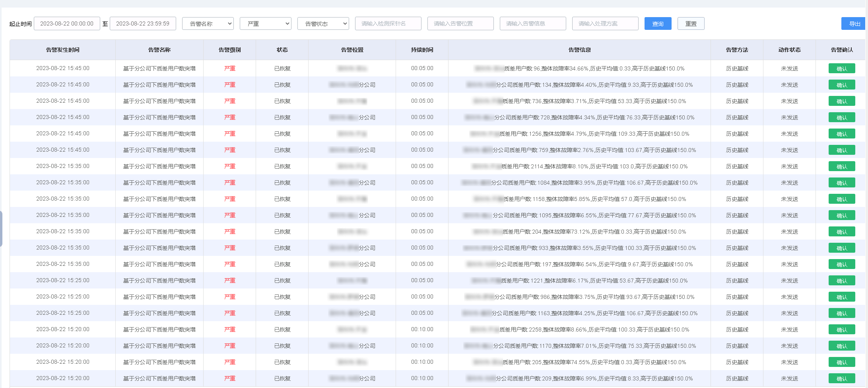
Task: Expand the 严重 alarm level dropdown
Action: pyautogui.click(x=265, y=24)
